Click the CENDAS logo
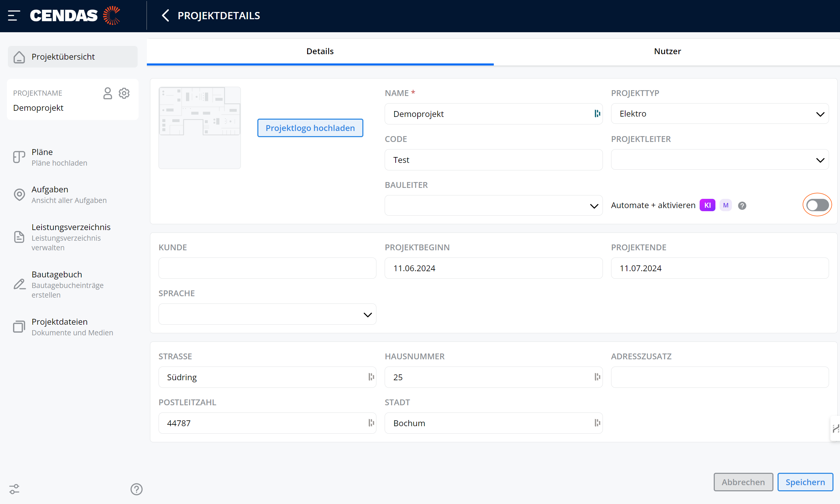Image resolution: width=840 pixels, height=504 pixels. tap(75, 15)
